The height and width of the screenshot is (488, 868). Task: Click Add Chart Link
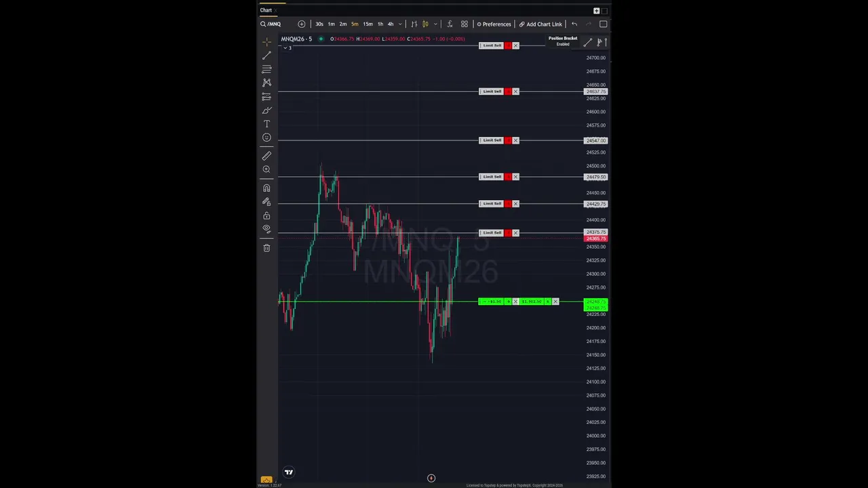540,24
